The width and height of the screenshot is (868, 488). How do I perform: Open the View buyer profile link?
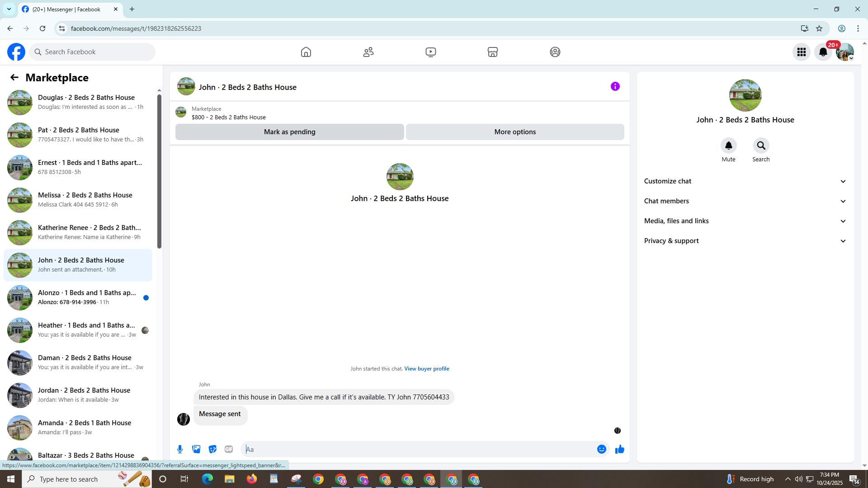tap(426, 369)
